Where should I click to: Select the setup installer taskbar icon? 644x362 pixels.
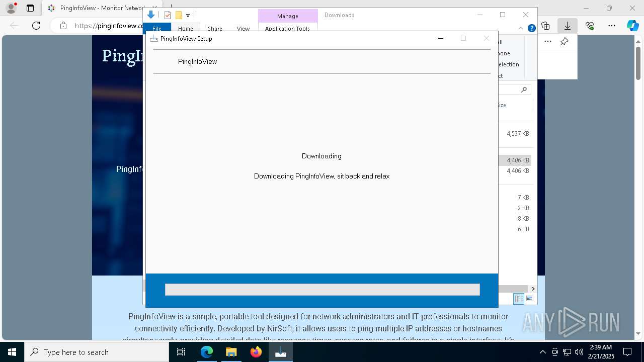coord(281,352)
